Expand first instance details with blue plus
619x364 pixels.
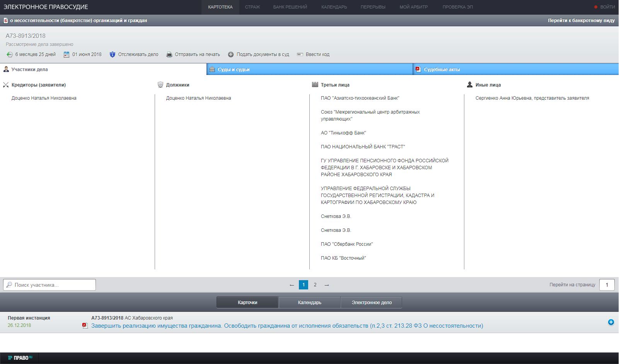coord(611,322)
